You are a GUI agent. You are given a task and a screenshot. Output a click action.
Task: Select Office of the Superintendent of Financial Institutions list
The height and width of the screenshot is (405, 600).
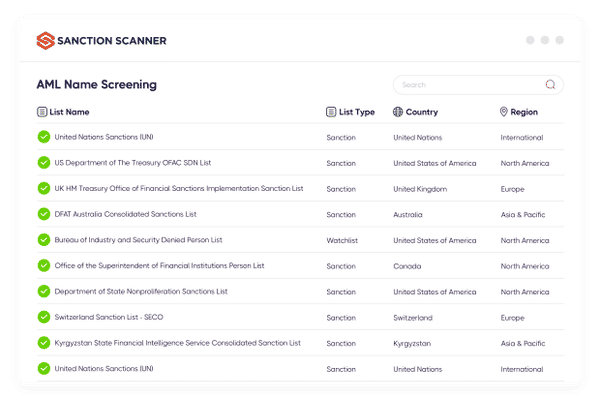(x=159, y=265)
